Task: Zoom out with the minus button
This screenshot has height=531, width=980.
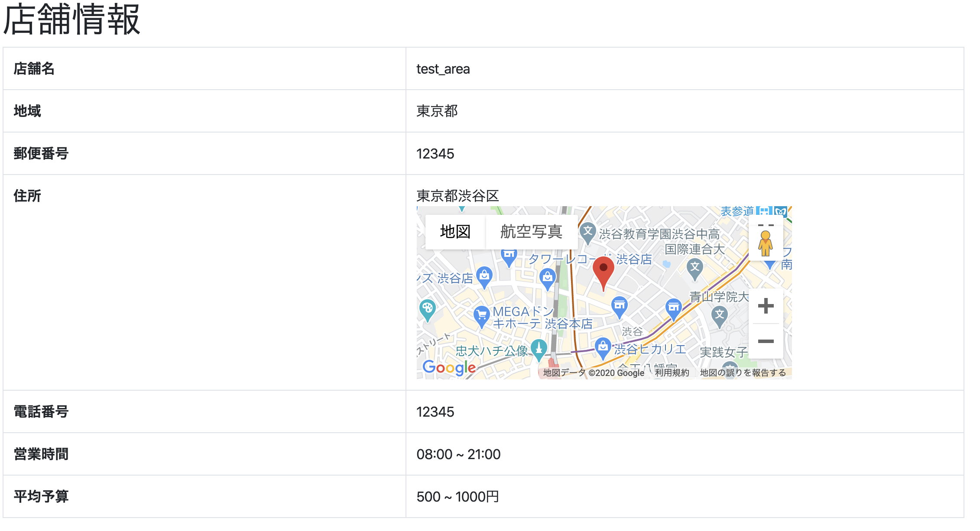Action: pyautogui.click(x=766, y=341)
